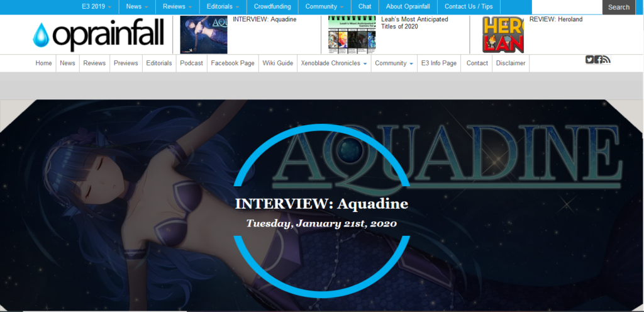
Task: Click 'Tuesday, January 21st, 2020' date text
Action: tap(321, 224)
